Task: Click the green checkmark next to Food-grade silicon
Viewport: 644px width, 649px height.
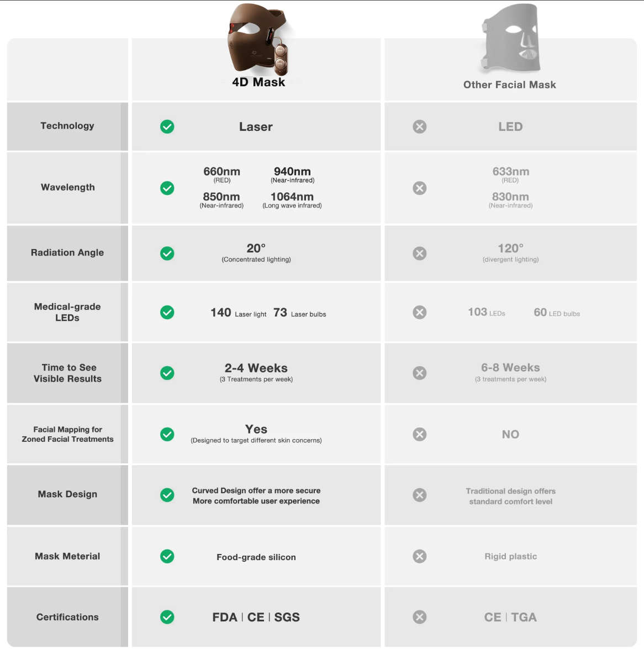Action: (x=167, y=556)
